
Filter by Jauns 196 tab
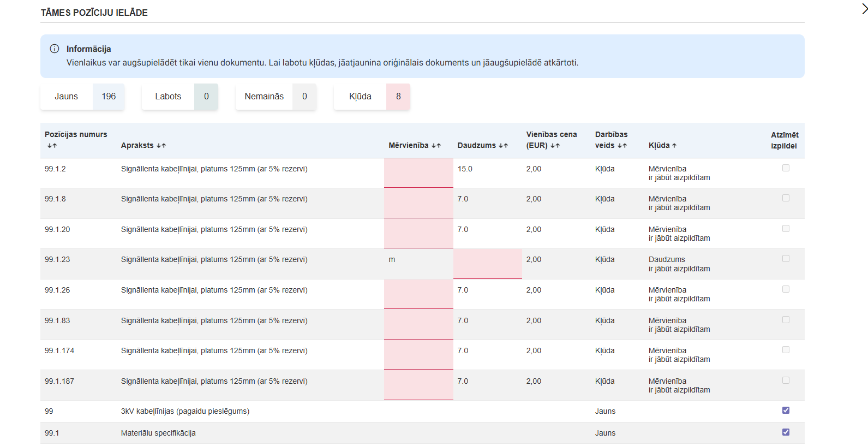point(82,97)
